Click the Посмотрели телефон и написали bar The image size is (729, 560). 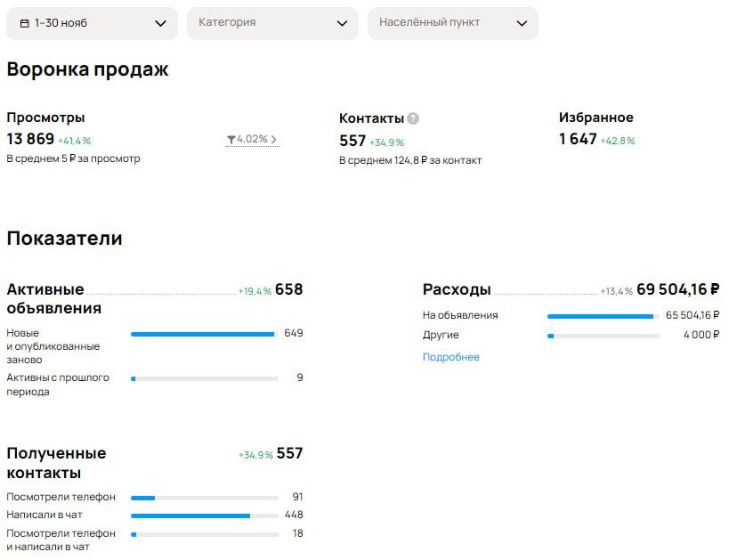[205, 534]
